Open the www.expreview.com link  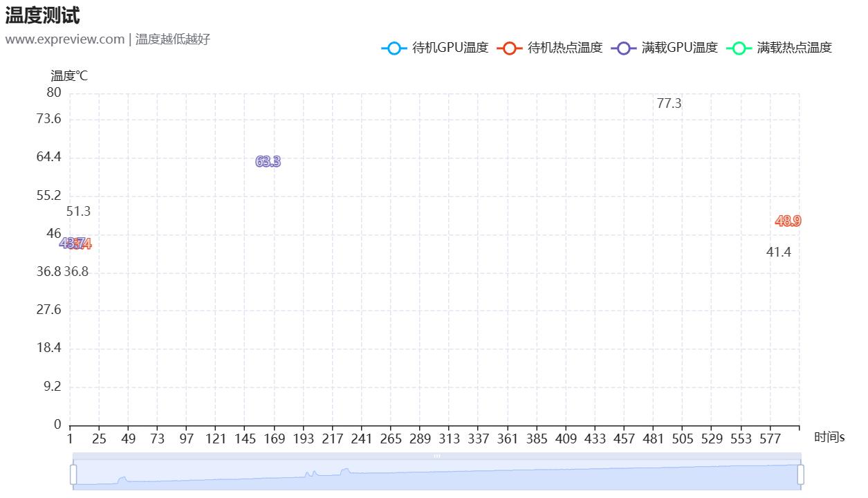click(62, 39)
